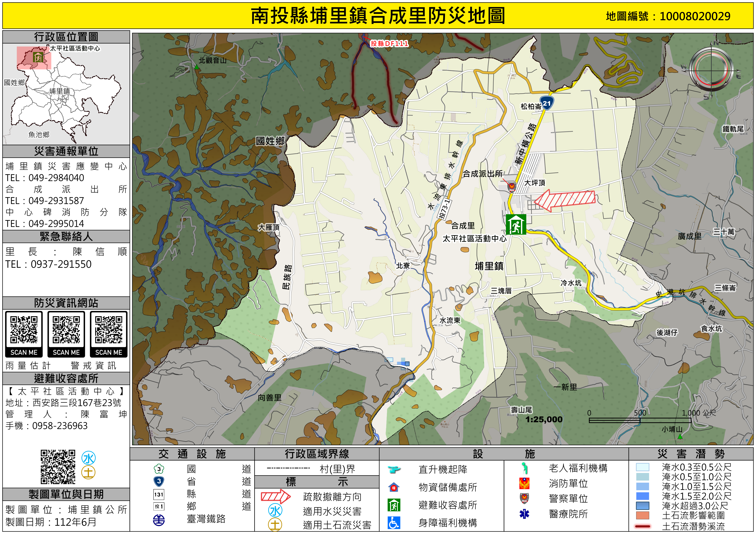Click the fire department emblem in the legend

(x=524, y=483)
